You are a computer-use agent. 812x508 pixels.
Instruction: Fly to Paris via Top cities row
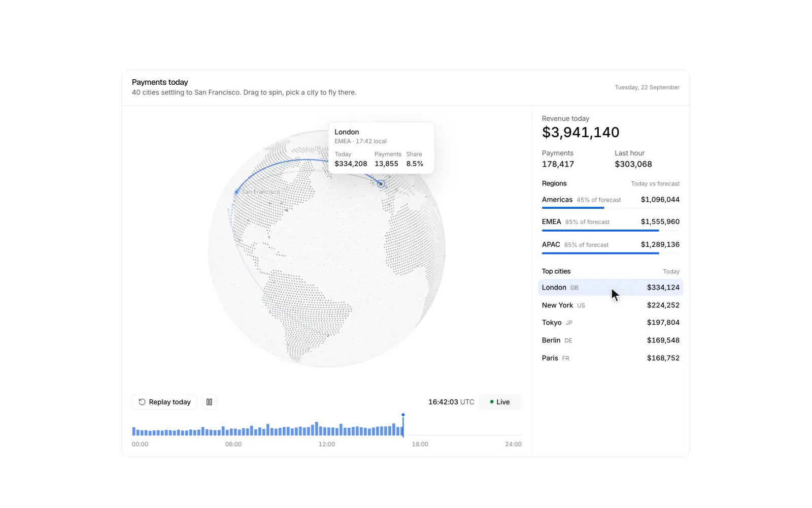[x=611, y=358]
